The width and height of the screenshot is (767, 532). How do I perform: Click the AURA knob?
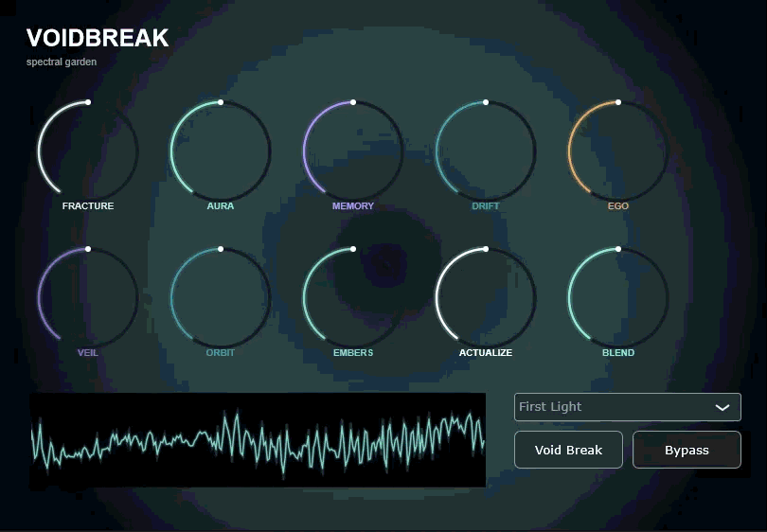click(x=221, y=151)
